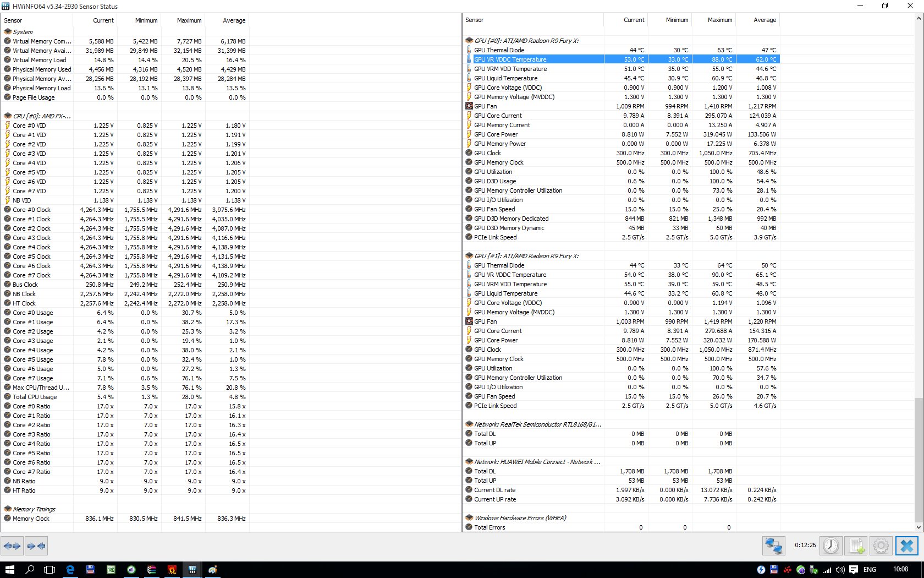This screenshot has height=578, width=924.
Task: Click the icon beside Memory Timings group
Action: [x=8, y=509]
